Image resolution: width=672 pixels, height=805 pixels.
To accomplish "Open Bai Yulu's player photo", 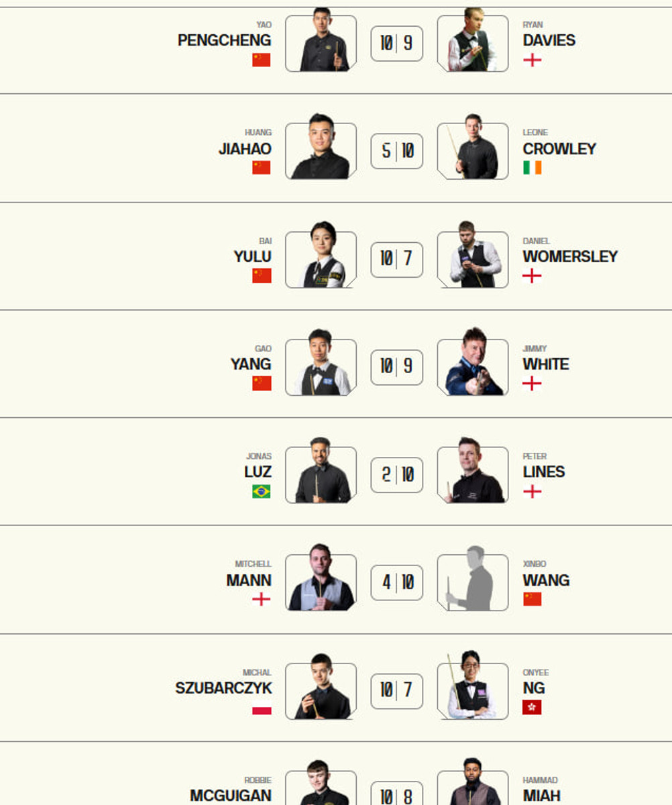I will [x=321, y=259].
